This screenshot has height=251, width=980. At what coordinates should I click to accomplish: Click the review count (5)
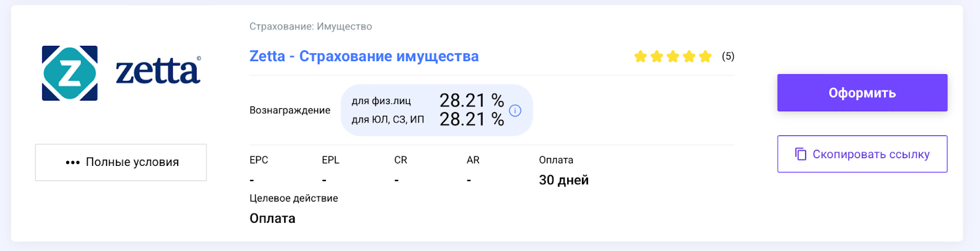[x=728, y=56]
